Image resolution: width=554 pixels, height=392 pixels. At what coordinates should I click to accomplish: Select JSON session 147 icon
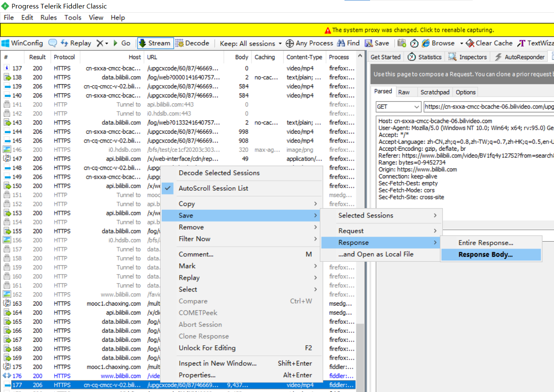pos(7,159)
